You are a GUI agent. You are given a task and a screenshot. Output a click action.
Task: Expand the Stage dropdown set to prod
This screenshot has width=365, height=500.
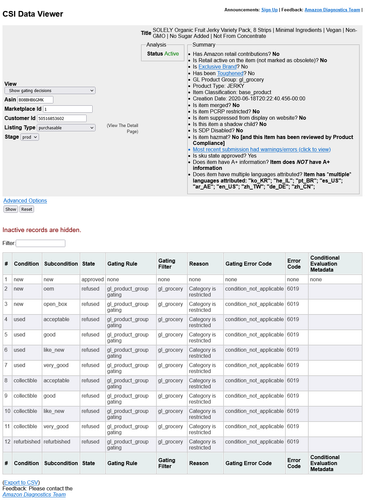[x=30, y=137]
